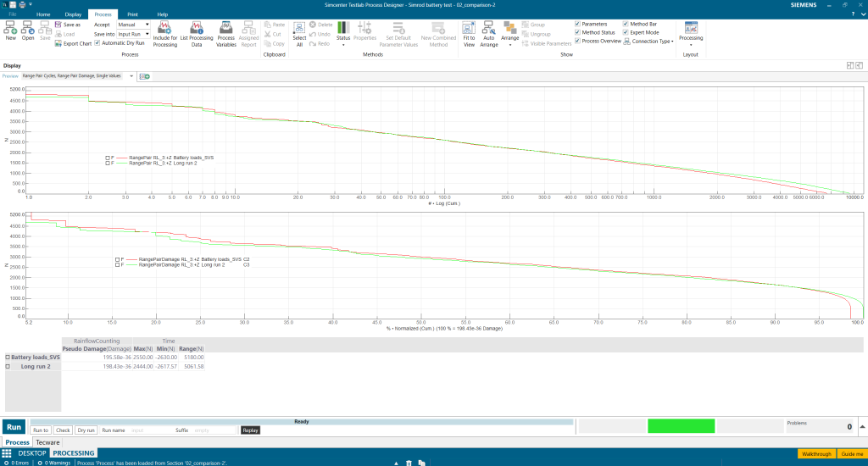Image resolution: width=868 pixels, height=466 pixels.
Task: Collapse the ribbon chevron
Action: [862, 14]
